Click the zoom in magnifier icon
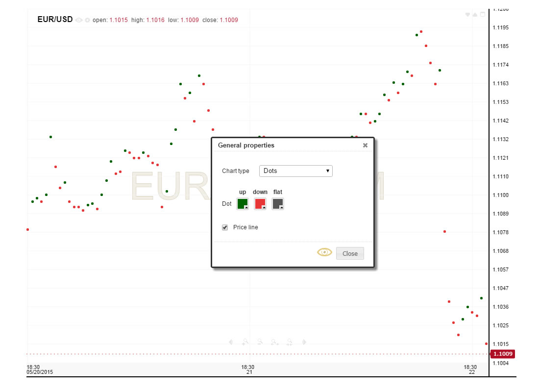This screenshot has height=392, width=539. click(245, 342)
